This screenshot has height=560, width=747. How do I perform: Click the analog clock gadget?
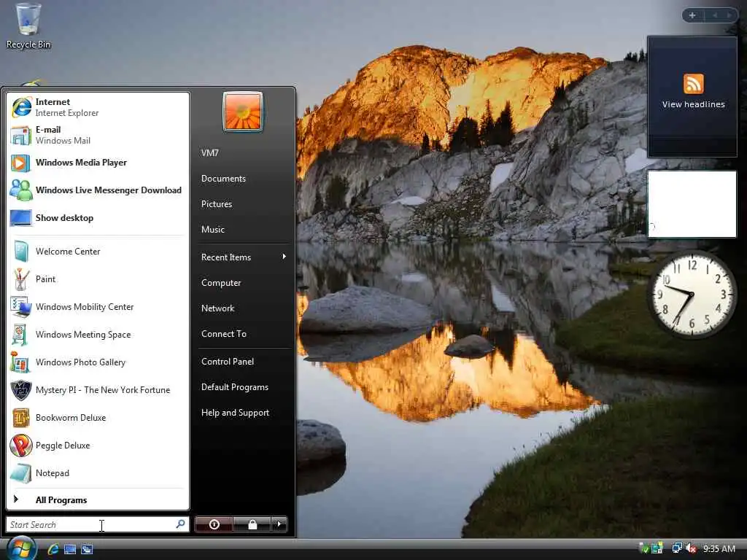tap(692, 295)
